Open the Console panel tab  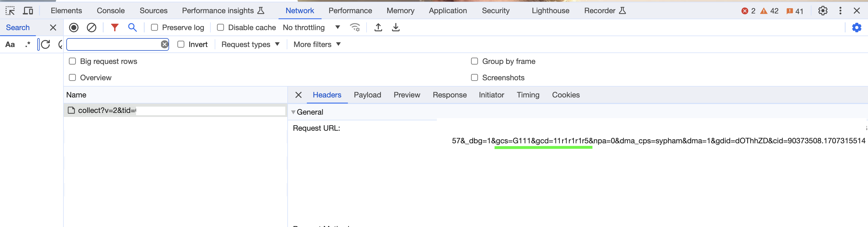(111, 11)
